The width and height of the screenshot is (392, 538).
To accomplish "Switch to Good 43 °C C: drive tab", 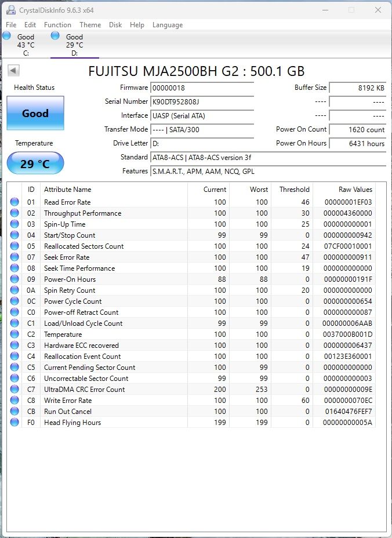I will (24, 44).
